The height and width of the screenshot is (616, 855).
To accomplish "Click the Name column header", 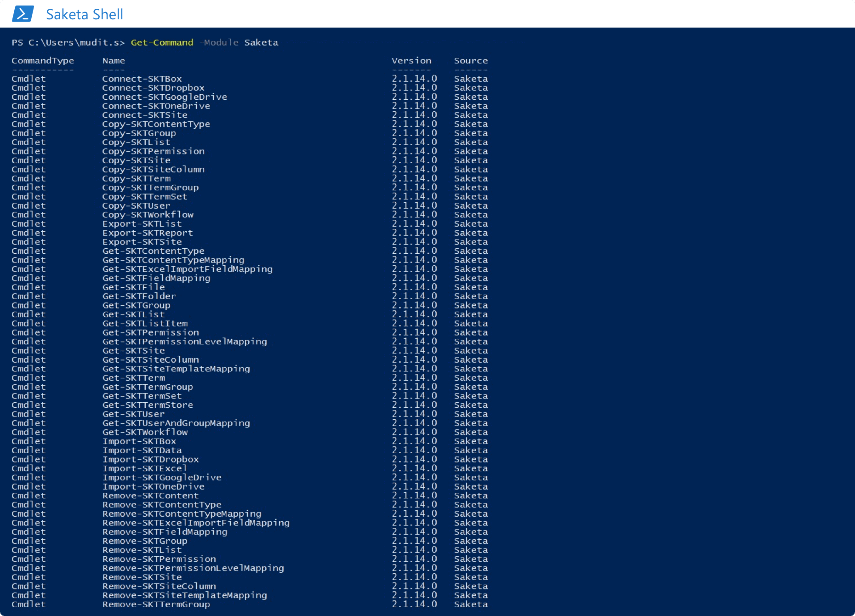I will tap(113, 60).
